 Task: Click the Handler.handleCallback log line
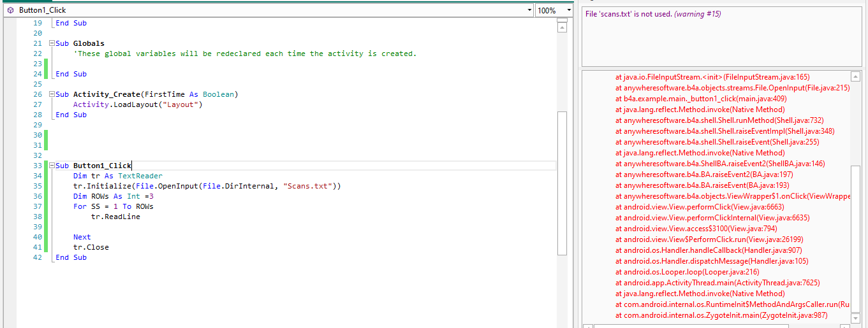(x=709, y=250)
